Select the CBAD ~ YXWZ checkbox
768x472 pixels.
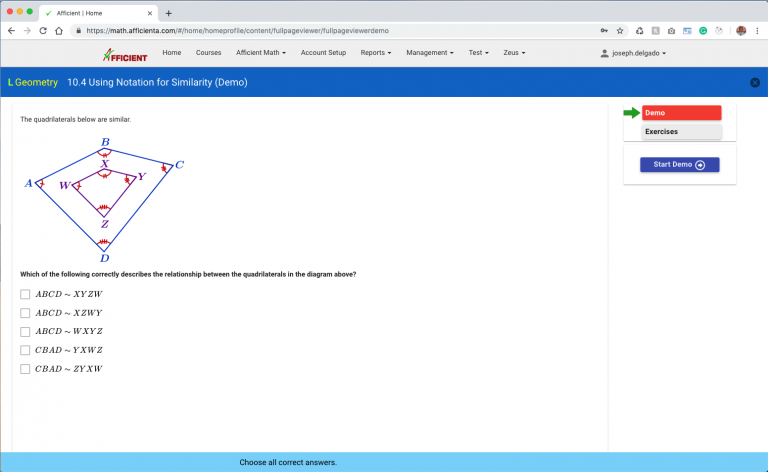click(x=25, y=350)
